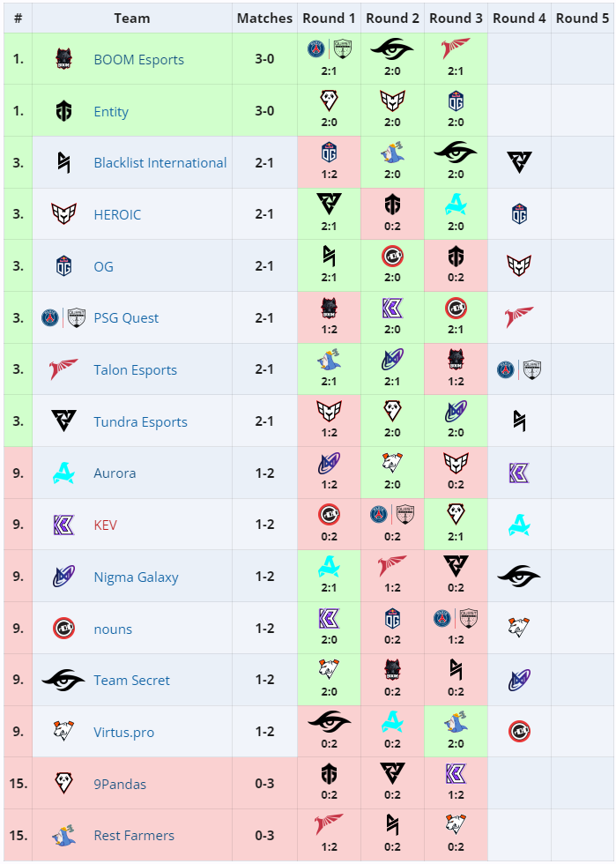This screenshot has width=616, height=864.
Task: Click the Matches column header
Action: pyautogui.click(x=264, y=19)
